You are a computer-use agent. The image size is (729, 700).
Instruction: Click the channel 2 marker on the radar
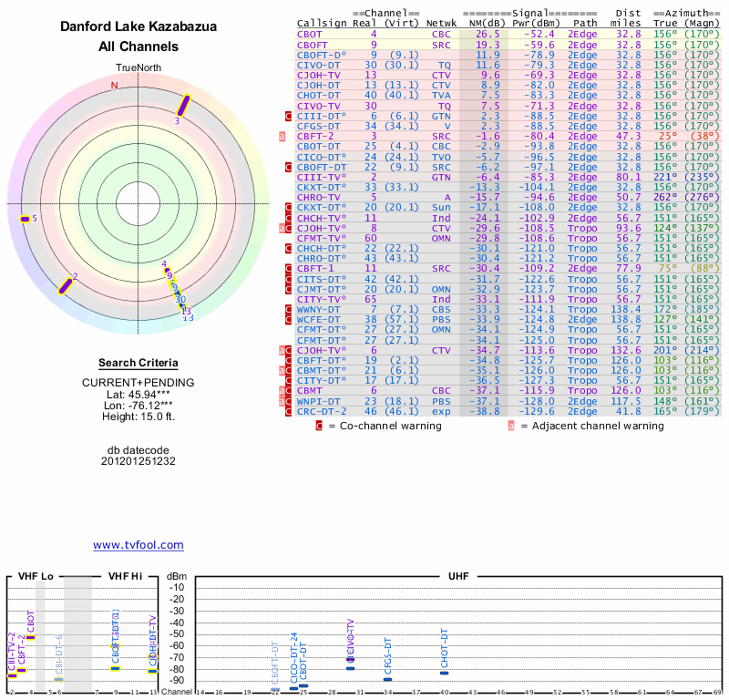tap(66, 285)
